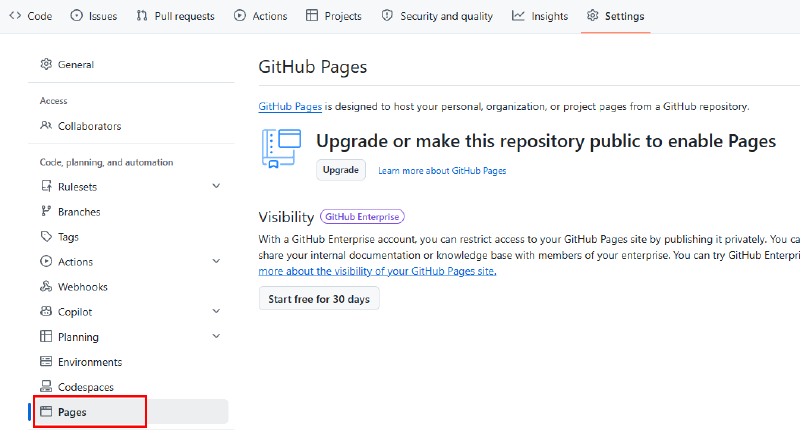
Task: Click the Insights graph icon
Action: (x=518, y=16)
